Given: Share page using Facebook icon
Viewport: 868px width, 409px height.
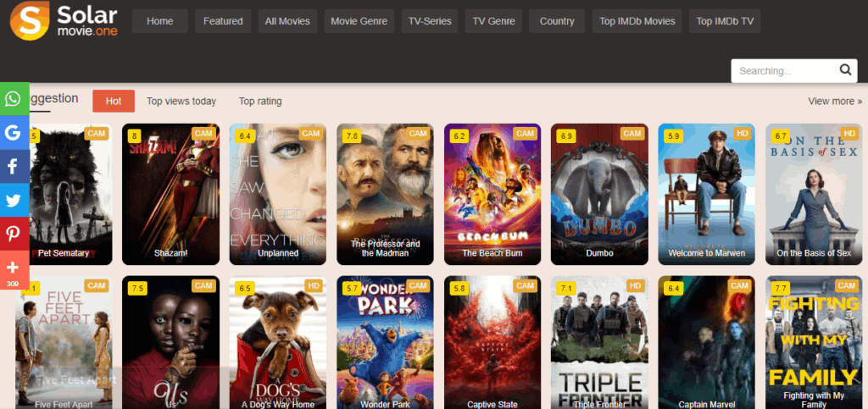Looking at the screenshot, I should tap(14, 167).
